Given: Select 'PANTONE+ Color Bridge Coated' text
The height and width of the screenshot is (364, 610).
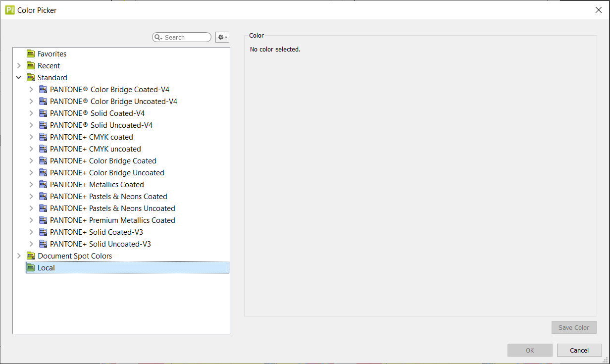Looking at the screenshot, I should coord(103,161).
